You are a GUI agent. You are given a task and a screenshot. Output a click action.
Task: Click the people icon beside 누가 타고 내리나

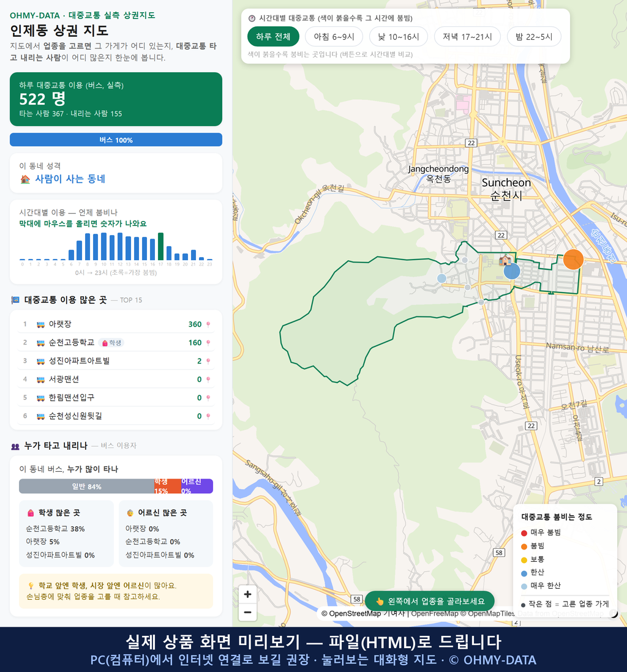click(x=15, y=447)
